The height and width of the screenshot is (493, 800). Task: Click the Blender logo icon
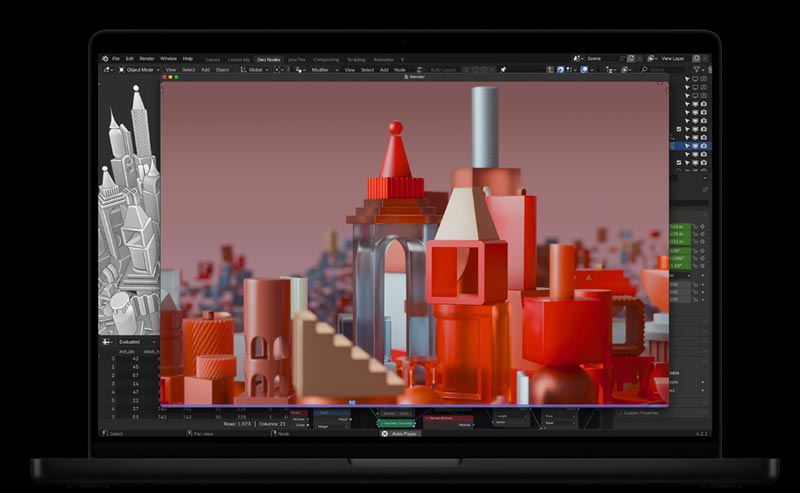105,59
